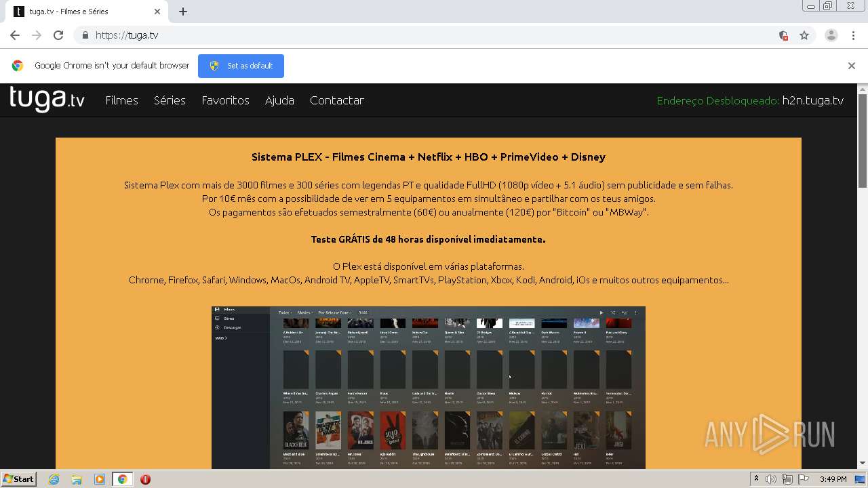
Task: Launch Internet Explorer from the taskbar
Action: [x=54, y=479]
